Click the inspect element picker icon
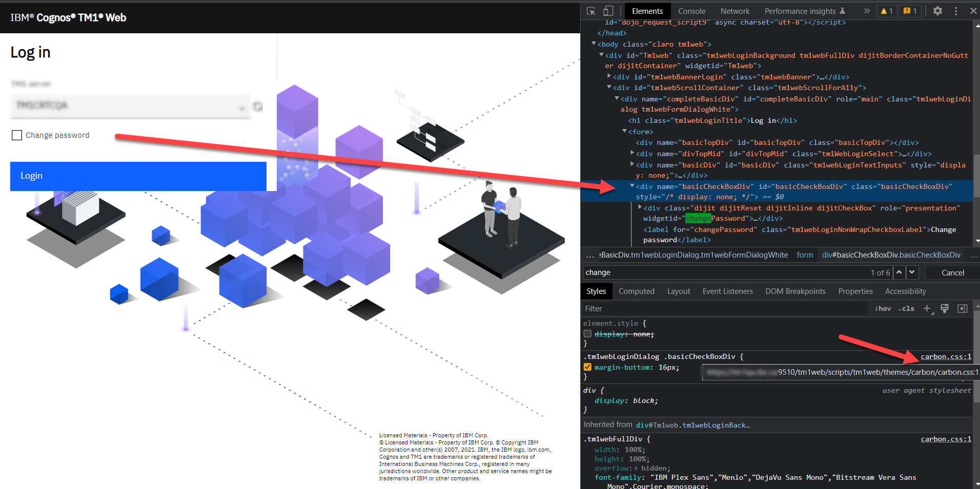This screenshot has width=980, height=489. click(591, 11)
